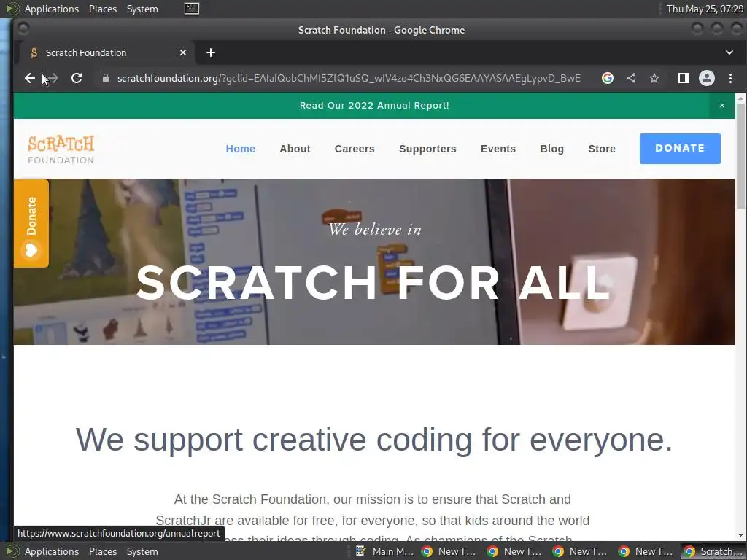Visit the Store link
Screen dimensions: 747x560
[602, 149]
